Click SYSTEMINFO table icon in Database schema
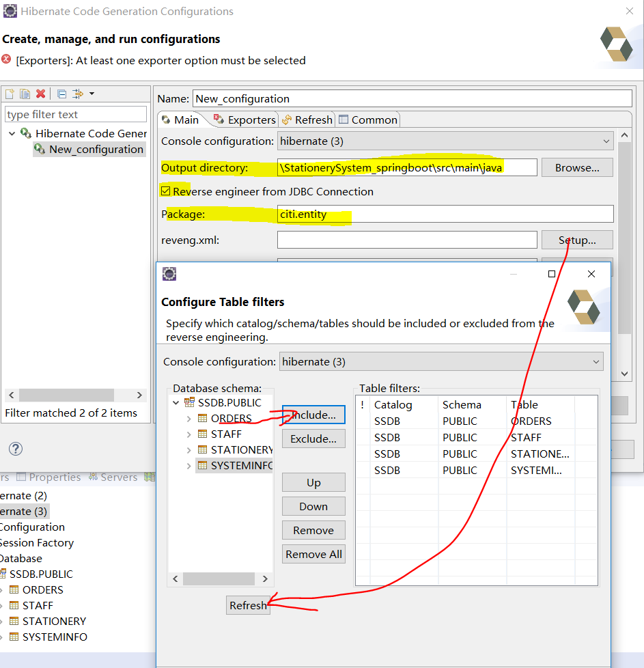 pos(203,465)
